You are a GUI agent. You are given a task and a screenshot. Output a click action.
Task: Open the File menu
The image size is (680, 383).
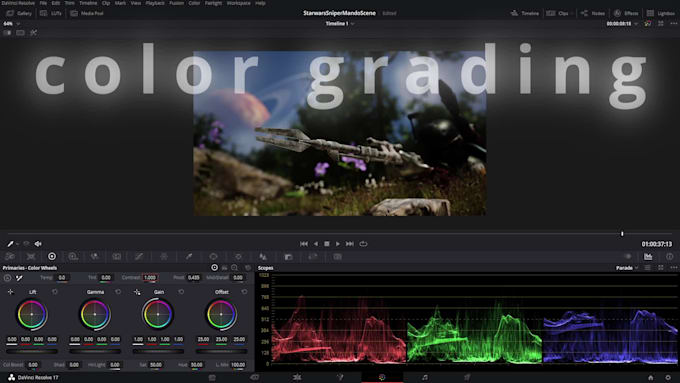pyautogui.click(x=43, y=3)
